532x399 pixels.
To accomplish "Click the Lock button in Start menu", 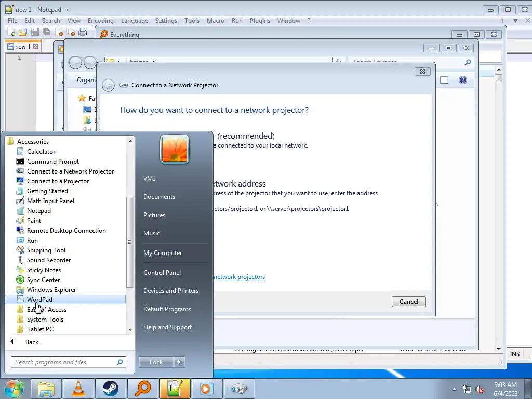I will [x=156, y=362].
